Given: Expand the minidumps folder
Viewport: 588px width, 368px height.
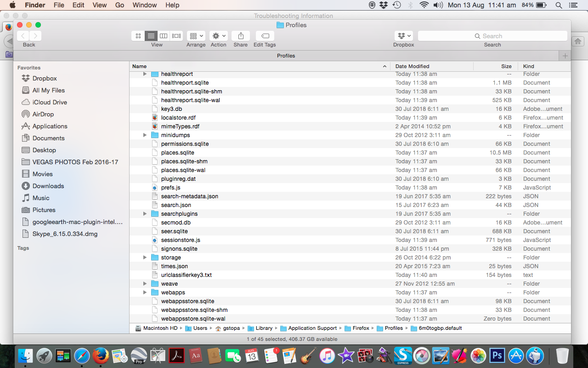Looking at the screenshot, I should coord(145,135).
